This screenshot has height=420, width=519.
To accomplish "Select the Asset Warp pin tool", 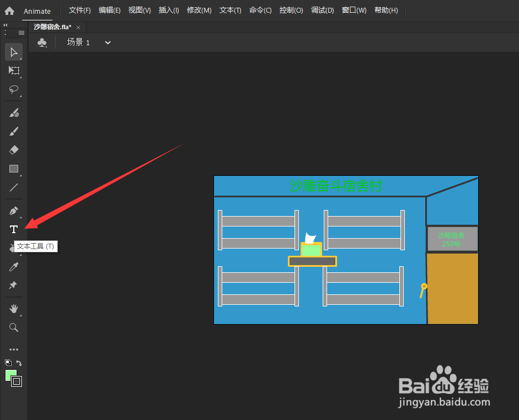I will coord(13,285).
